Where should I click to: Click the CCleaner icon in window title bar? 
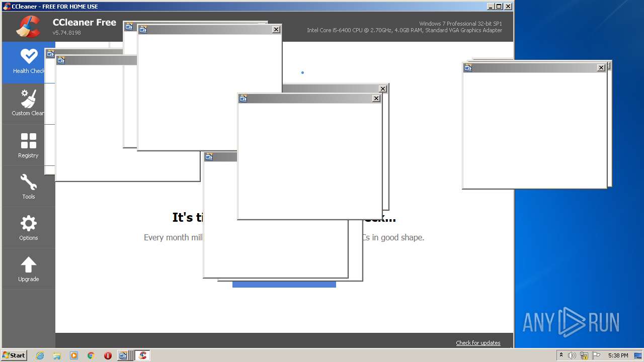(x=7, y=7)
